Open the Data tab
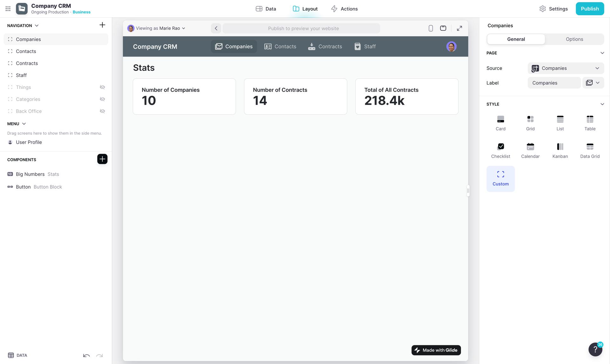 (x=266, y=9)
